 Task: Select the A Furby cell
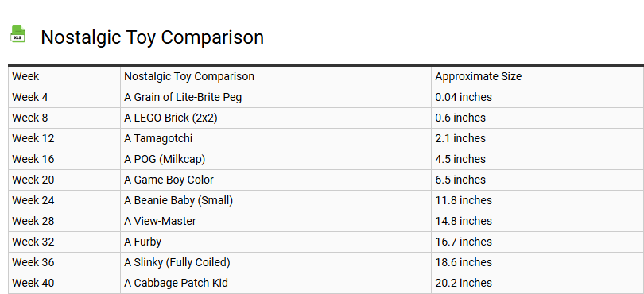coord(276,242)
